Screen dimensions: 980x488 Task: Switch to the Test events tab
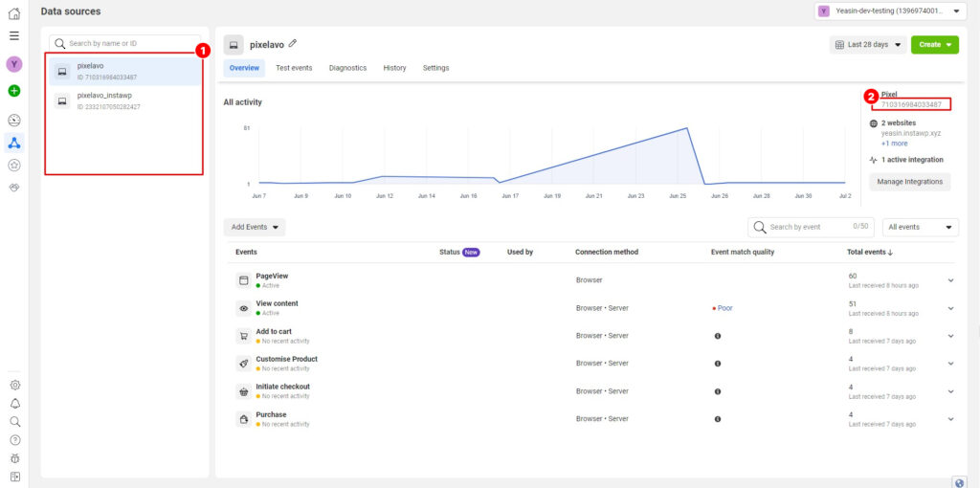tap(294, 68)
